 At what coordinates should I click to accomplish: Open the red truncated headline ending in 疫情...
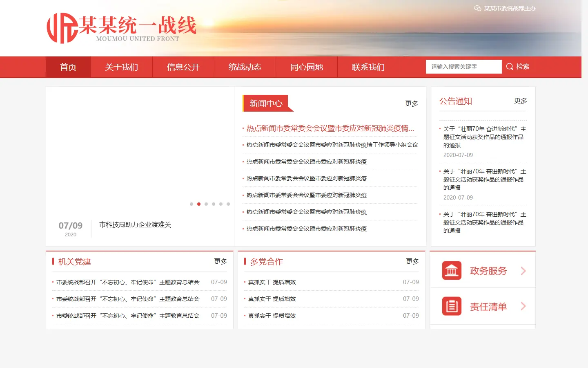click(x=330, y=128)
